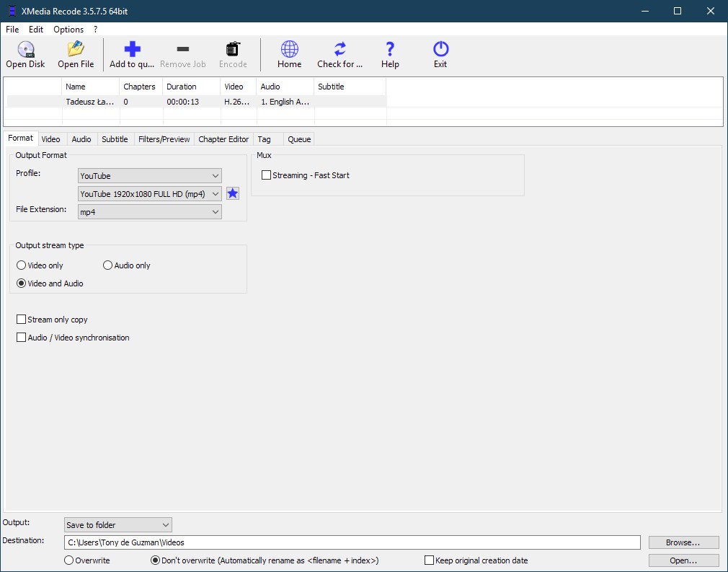The width and height of the screenshot is (728, 572).
Task: Go to the Home page icon
Action: (x=288, y=54)
